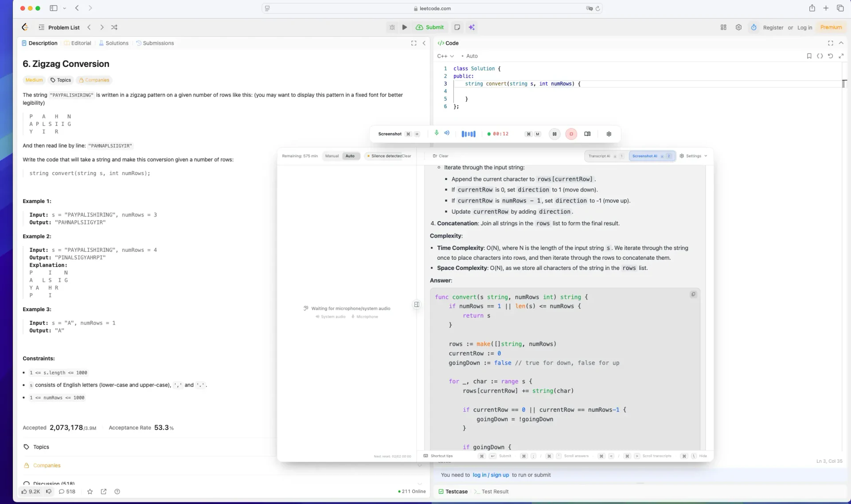The width and height of the screenshot is (851, 504).
Task: Open the debugger bug icon
Action: click(x=392, y=27)
